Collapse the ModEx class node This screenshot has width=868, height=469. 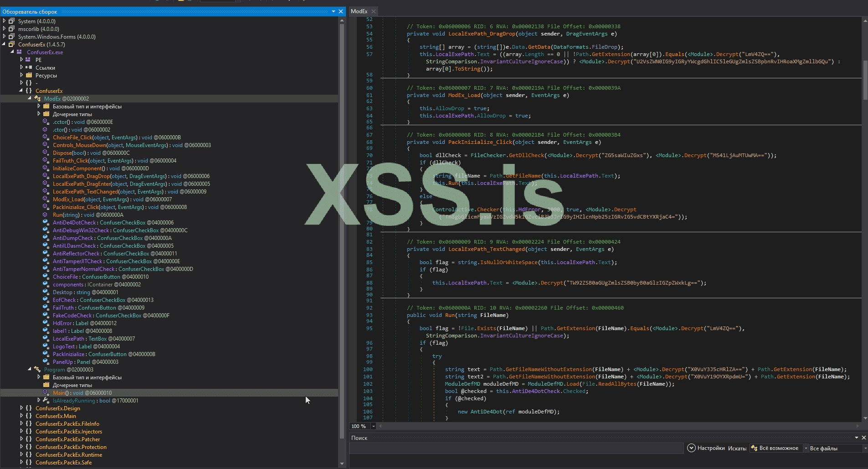30,98
